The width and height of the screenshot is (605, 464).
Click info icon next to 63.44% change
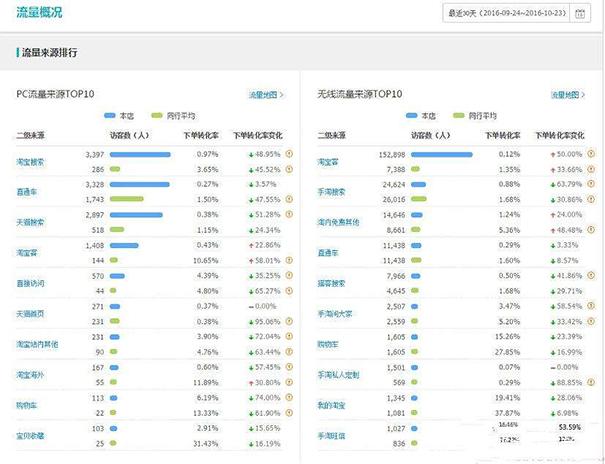pyautogui.click(x=289, y=351)
